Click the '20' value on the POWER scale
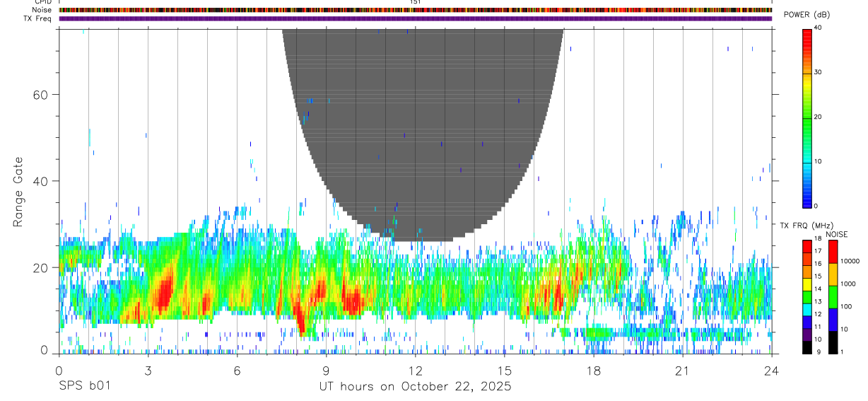 (819, 117)
